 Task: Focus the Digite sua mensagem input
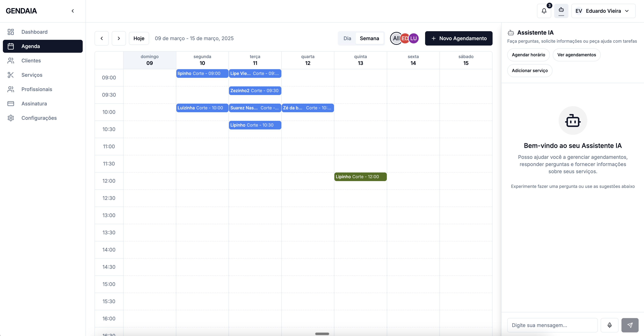(552, 325)
